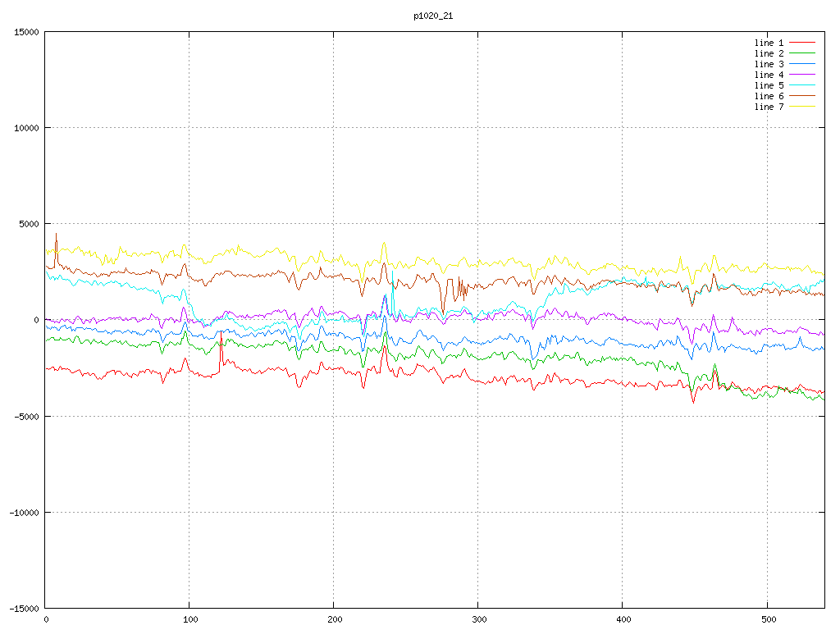
Task: Click the x-axis label 300
Action: click(x=479, y=620)
